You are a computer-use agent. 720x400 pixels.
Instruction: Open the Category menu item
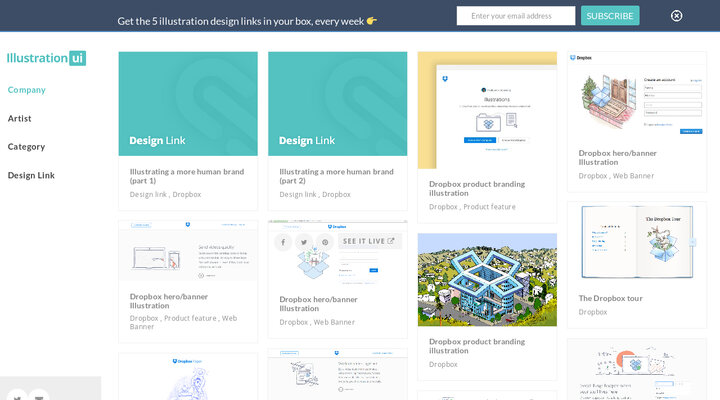[x=26, y=147]
